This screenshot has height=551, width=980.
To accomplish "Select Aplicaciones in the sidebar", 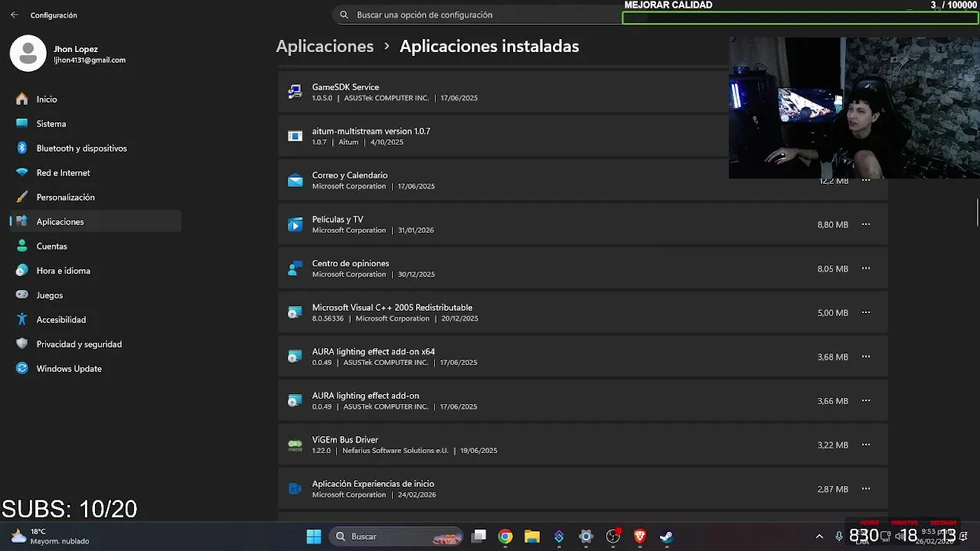I will click(96, 221).
